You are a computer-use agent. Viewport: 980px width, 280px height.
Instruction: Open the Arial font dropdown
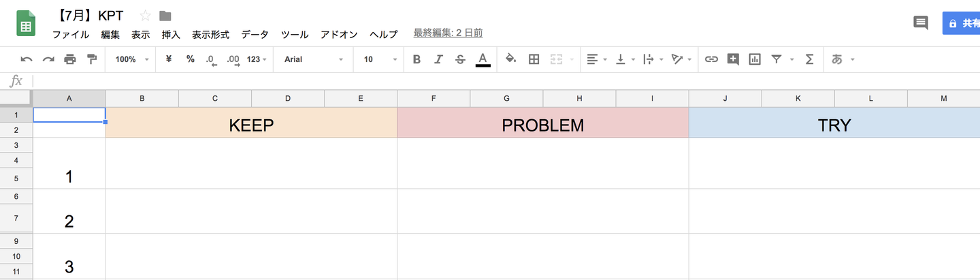(314, 59)
